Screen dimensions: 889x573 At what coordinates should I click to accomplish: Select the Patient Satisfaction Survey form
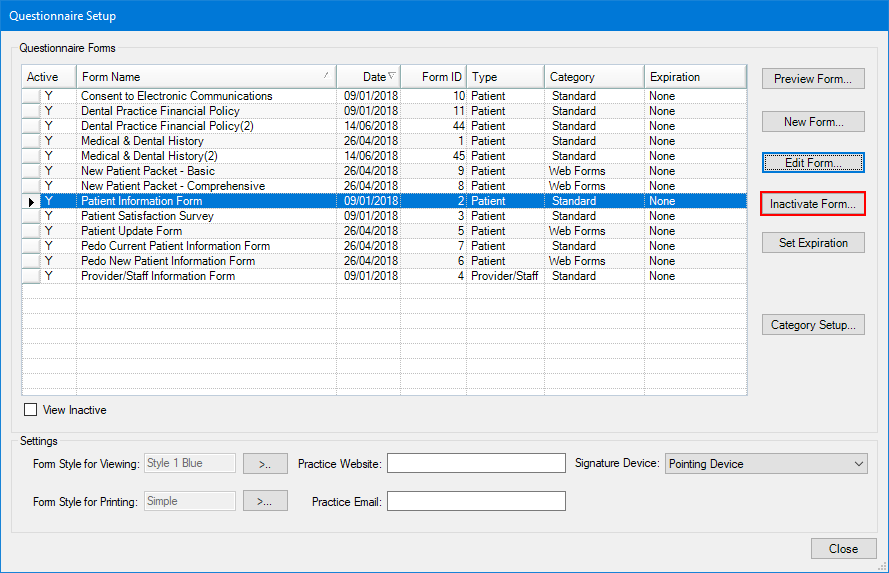[384, 216]
